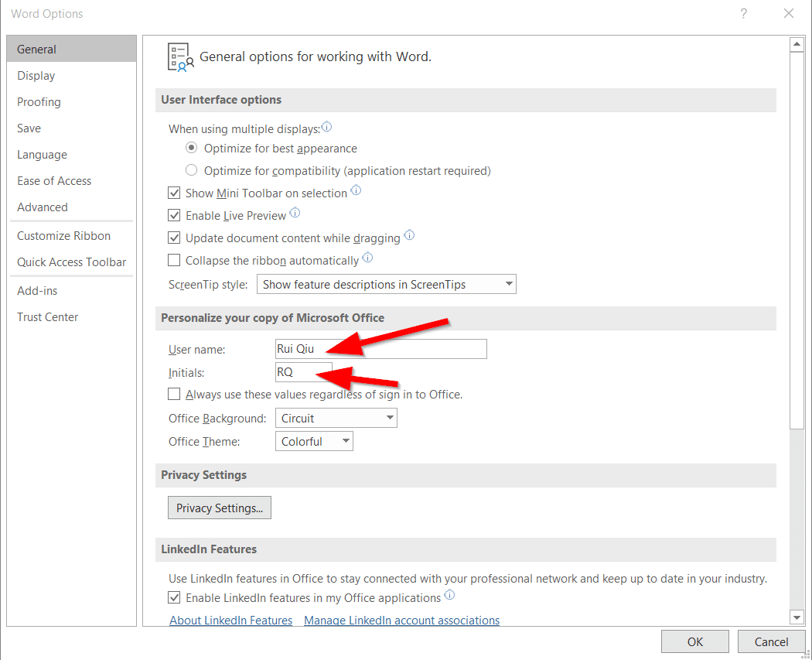This screenshot has height=660, width=812.
Task: Go to the Save options
Action: tap(71, 128)
